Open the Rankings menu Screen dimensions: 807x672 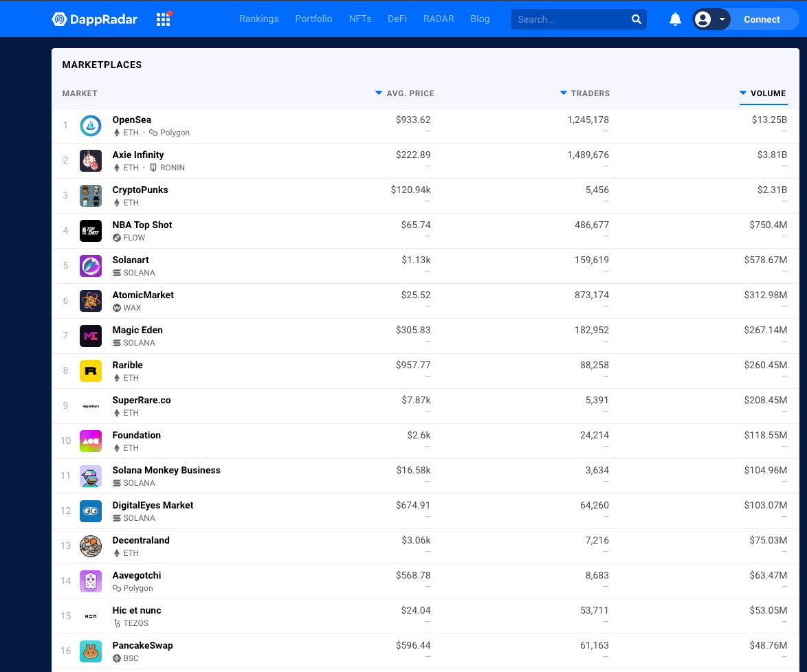[259, 19]
